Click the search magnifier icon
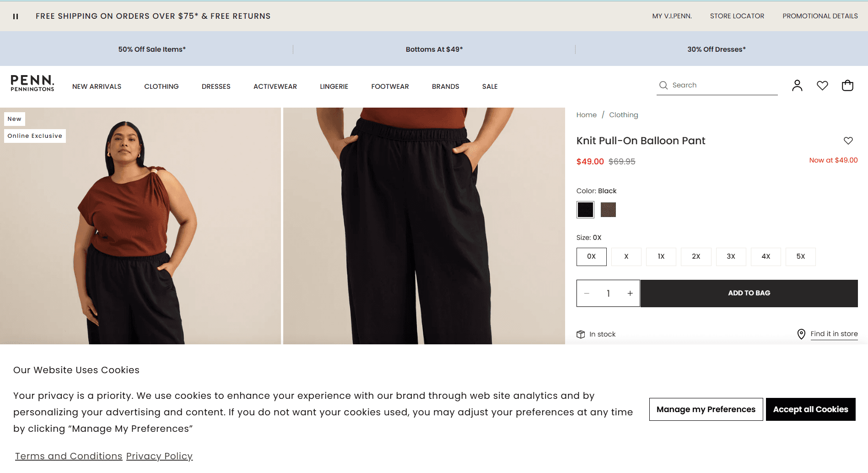The height and width of the screenshot is (473, 868). (x=663, y=85)
